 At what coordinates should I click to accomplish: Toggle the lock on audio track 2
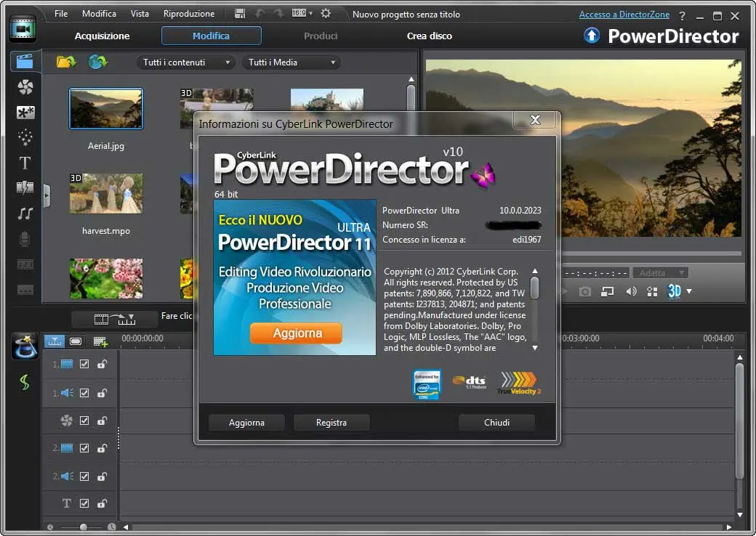(102, 476)
